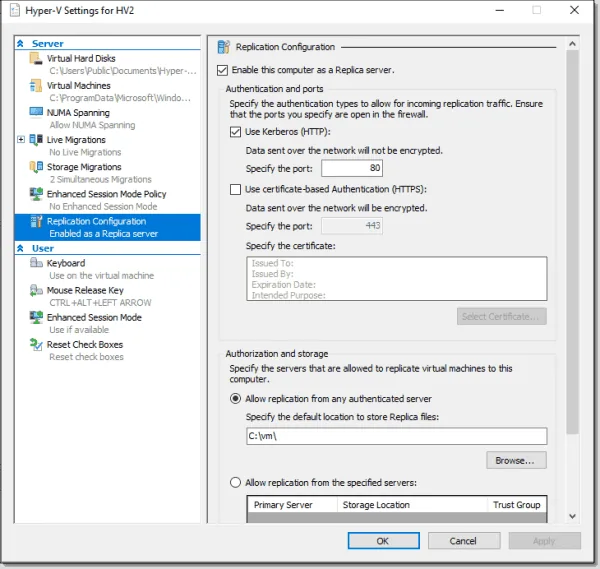The width and height of the screenshot is (600, 569).
Task: Click the HTTPS port 443 field
Action: [352, 226]
